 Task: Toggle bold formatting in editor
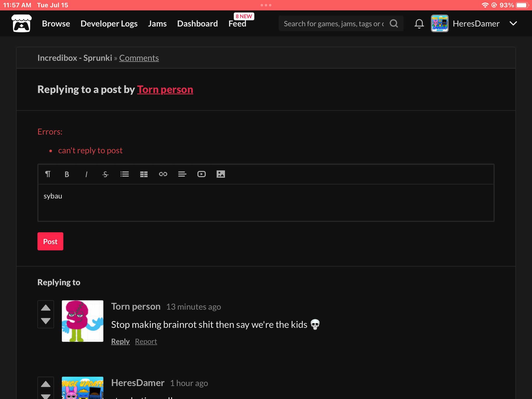coord(67,174)
